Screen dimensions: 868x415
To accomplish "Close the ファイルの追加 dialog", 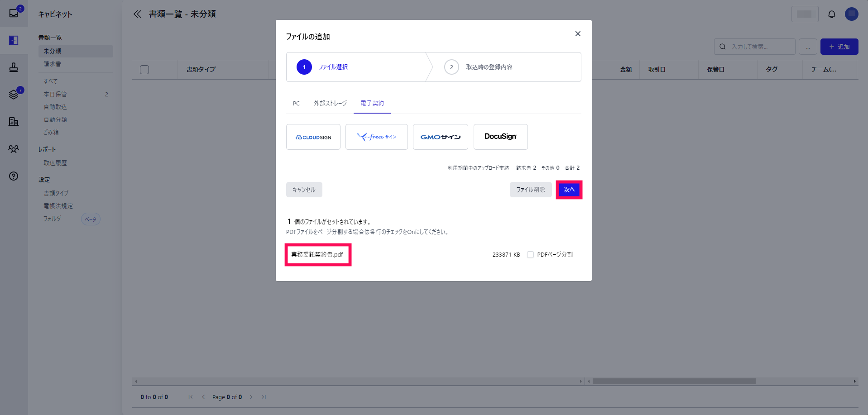I will click(x=578, y=33).
